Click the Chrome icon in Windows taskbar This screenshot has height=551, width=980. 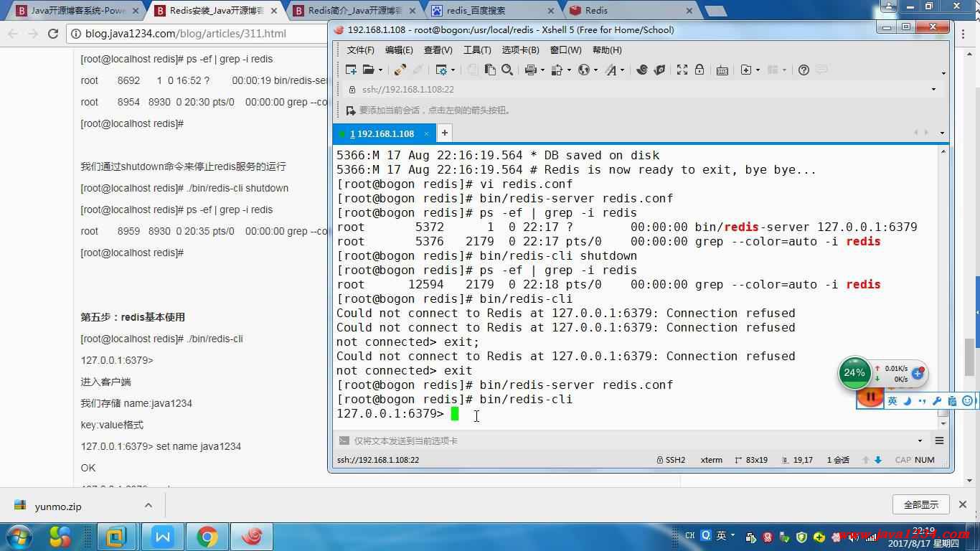coord(207,536)
